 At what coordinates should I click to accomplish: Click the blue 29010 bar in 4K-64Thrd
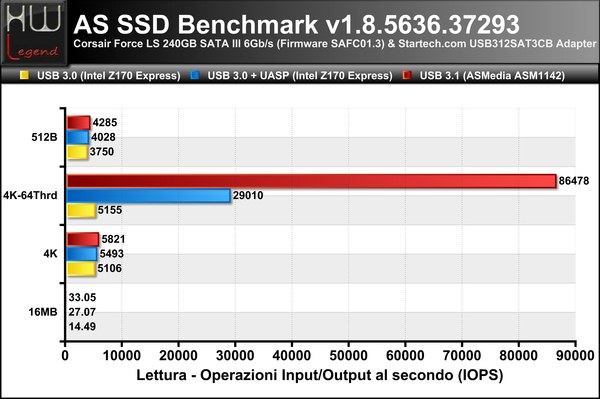tap(149, 195)
